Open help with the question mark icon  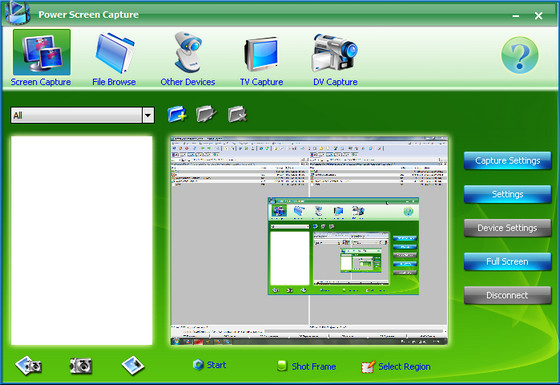520,55
